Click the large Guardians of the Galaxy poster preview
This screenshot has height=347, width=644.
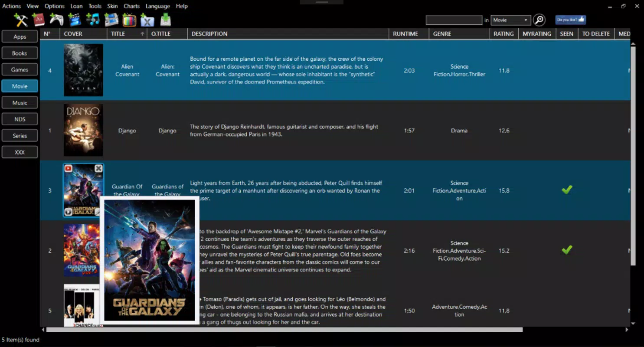[x=150, y=260]
